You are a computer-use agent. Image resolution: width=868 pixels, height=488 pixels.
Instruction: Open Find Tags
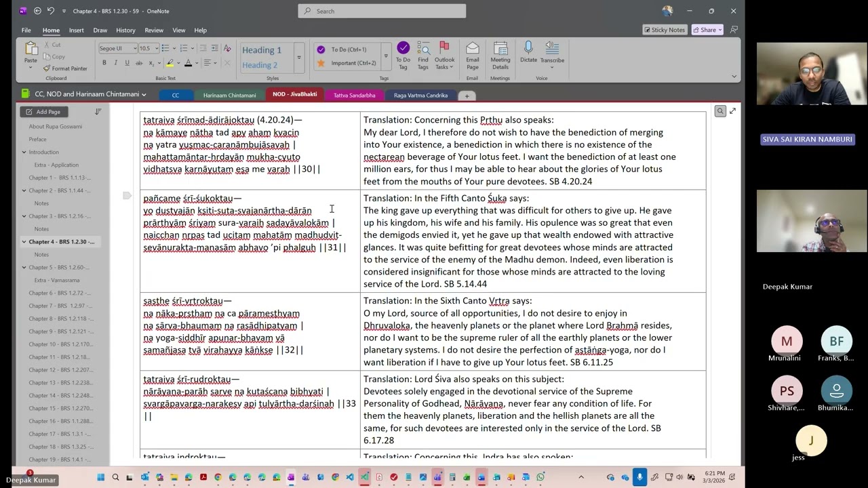coord(423,55)
